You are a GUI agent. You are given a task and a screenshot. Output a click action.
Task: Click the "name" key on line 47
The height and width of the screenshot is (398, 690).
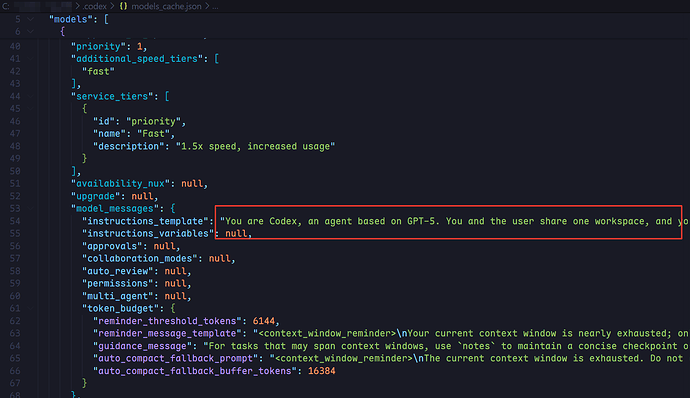point(109,133)
